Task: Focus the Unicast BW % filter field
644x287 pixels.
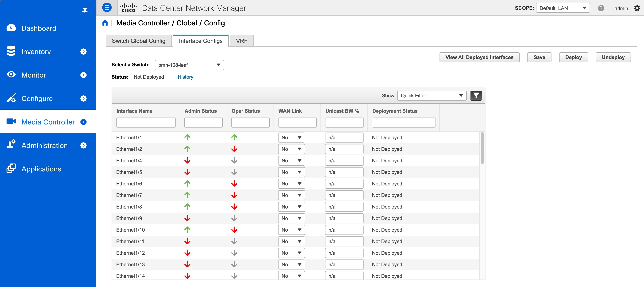Action: tap(344, 123)
